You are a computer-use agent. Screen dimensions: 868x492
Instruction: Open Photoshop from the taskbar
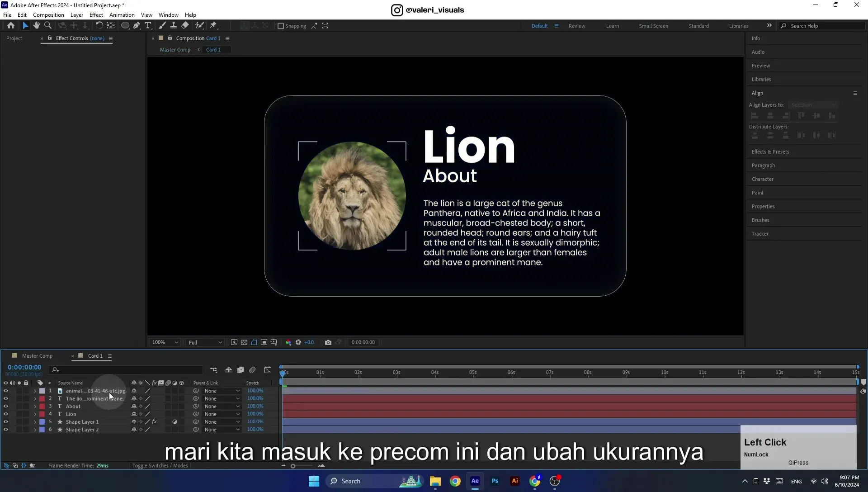(495, 481)
